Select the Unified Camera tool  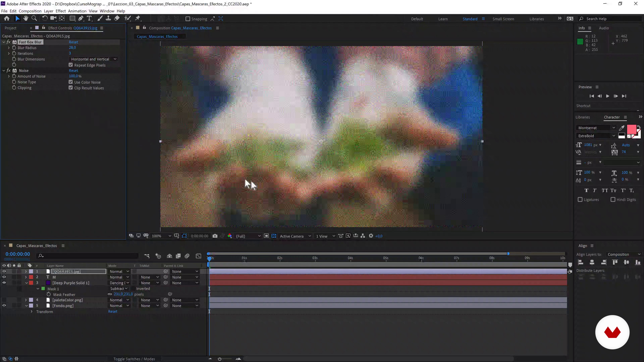(53, 18)
